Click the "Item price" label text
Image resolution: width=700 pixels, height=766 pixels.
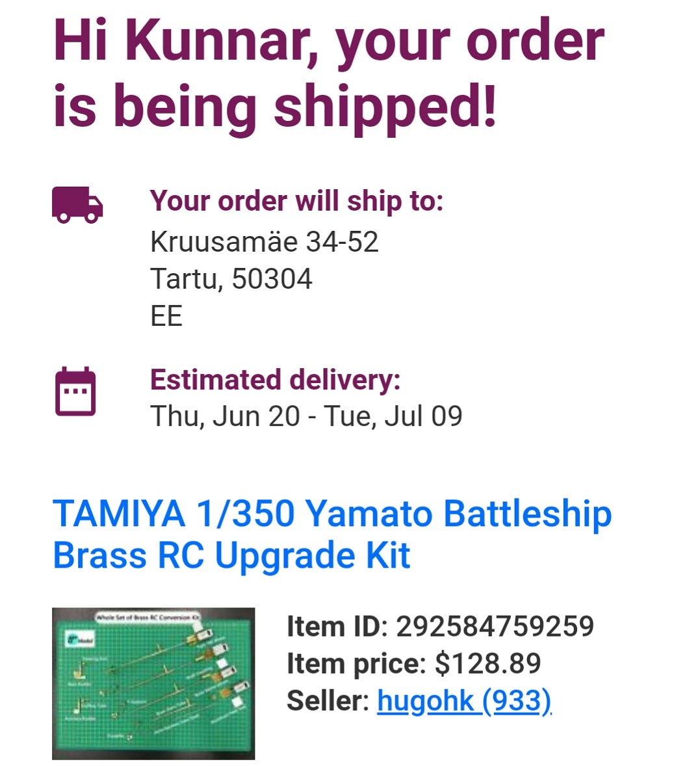tap(355, 664)
